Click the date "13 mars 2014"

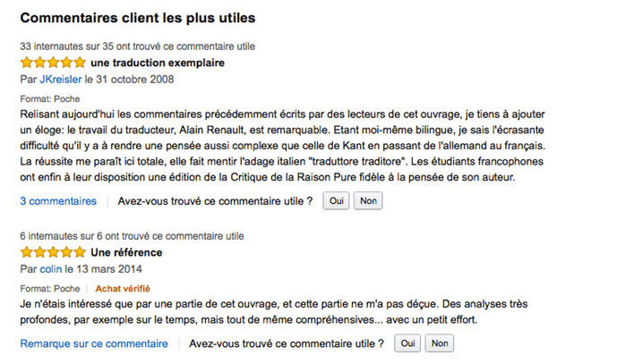(107, 268)
